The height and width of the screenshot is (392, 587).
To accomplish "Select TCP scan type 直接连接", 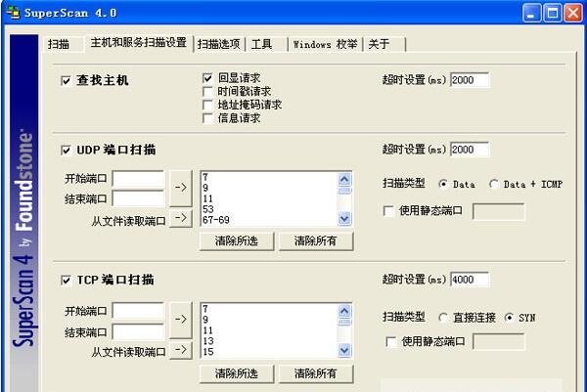I will click(443, 318).
